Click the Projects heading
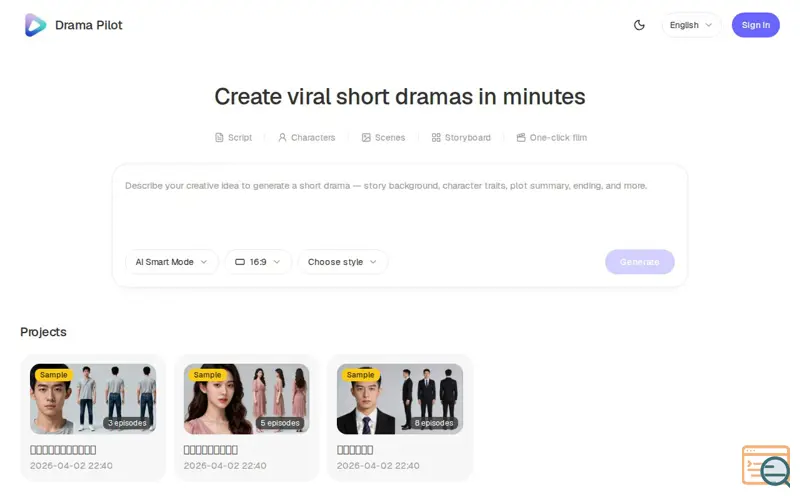The width and height of the screenshot is (800, 500). (43, 332)
